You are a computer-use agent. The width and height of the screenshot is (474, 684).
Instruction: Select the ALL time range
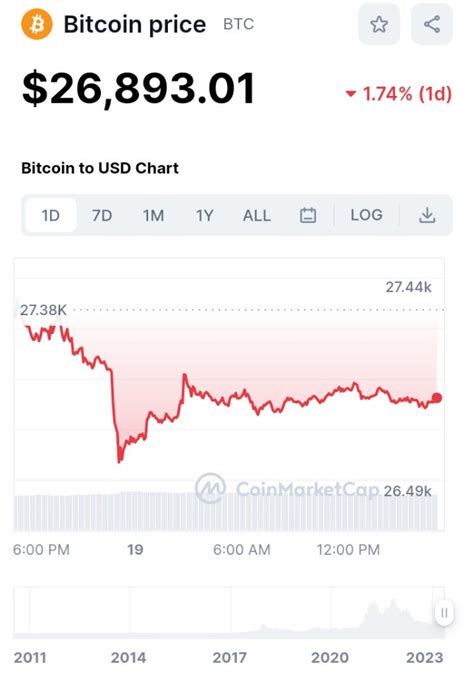pyautogui.click(x=257, y=215)
